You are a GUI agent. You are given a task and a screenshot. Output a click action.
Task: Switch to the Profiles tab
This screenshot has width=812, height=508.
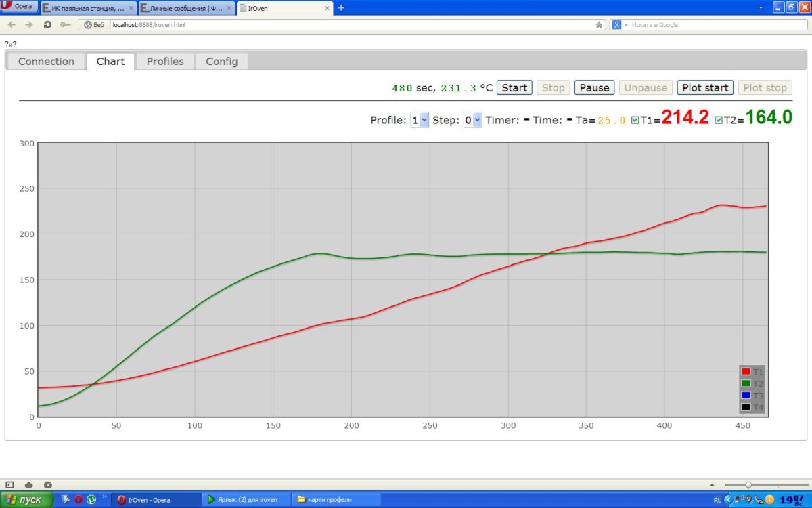click(x=165, y=62)
